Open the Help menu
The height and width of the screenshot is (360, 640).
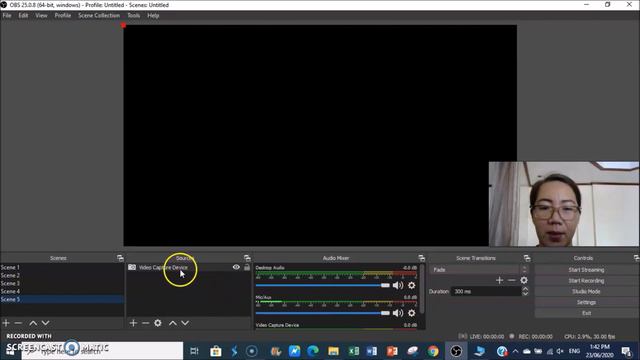point(153,16)
